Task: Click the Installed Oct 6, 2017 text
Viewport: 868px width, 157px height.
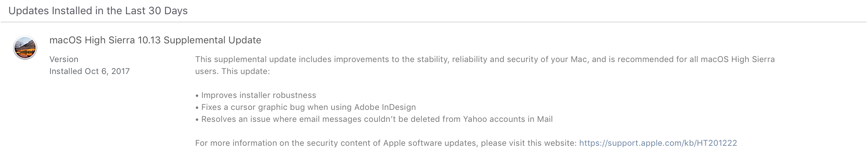Action: click(89, 71)
